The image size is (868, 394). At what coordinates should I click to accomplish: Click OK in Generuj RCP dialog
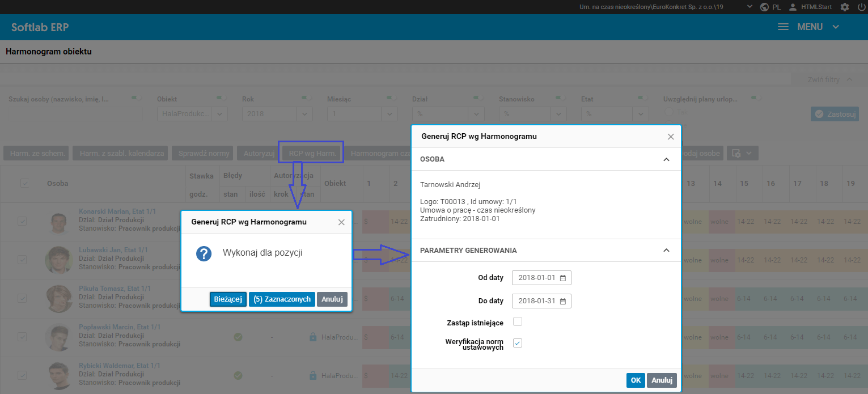[636, 380]
